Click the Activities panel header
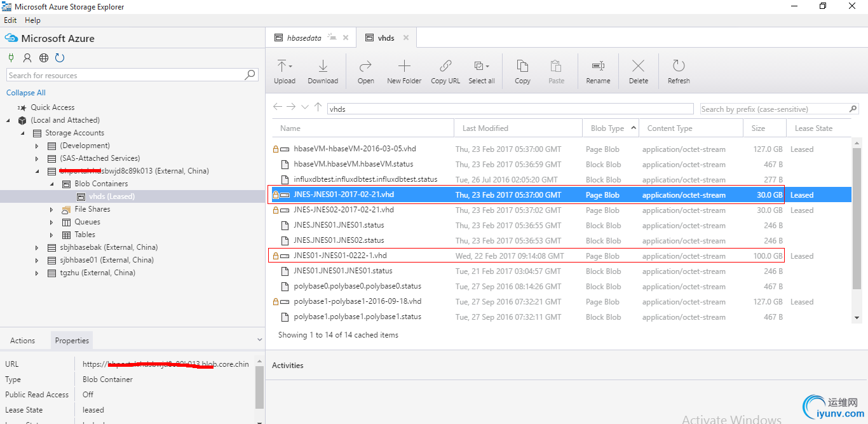This screenshot has width=868, height=424. click(x=288, y=366)
